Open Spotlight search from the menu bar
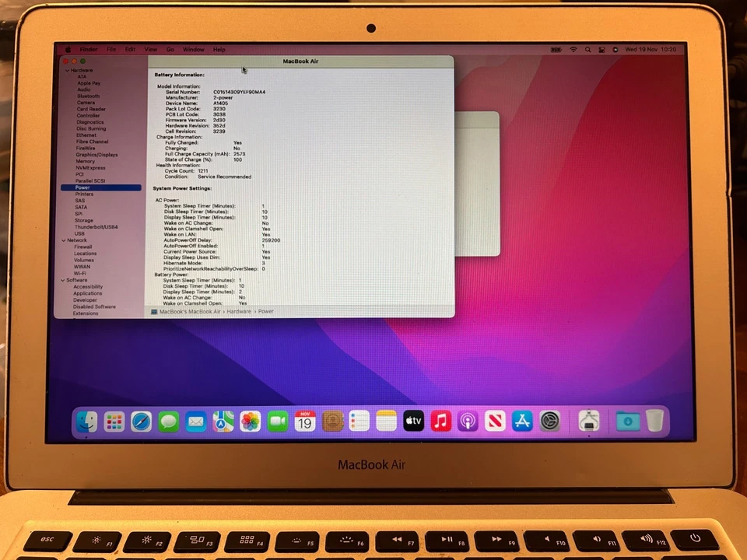 point(587,49)
